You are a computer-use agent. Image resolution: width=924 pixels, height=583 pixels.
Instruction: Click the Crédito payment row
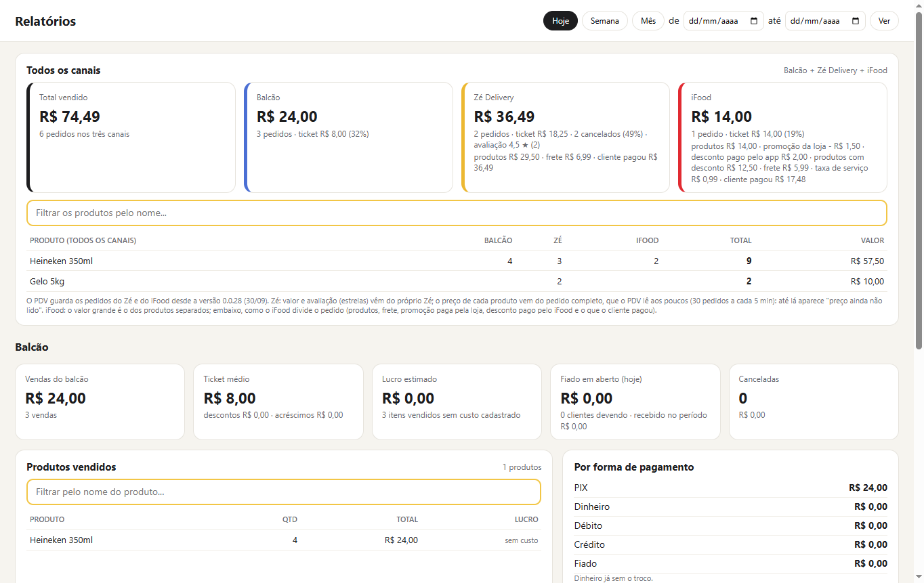[731, 544]
